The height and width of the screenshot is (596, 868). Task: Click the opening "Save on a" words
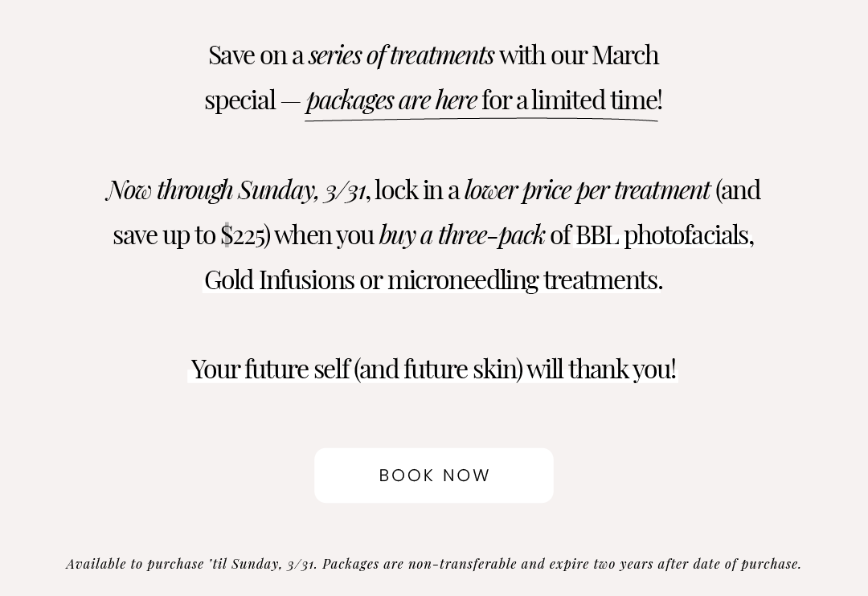[x=256, y=56]
